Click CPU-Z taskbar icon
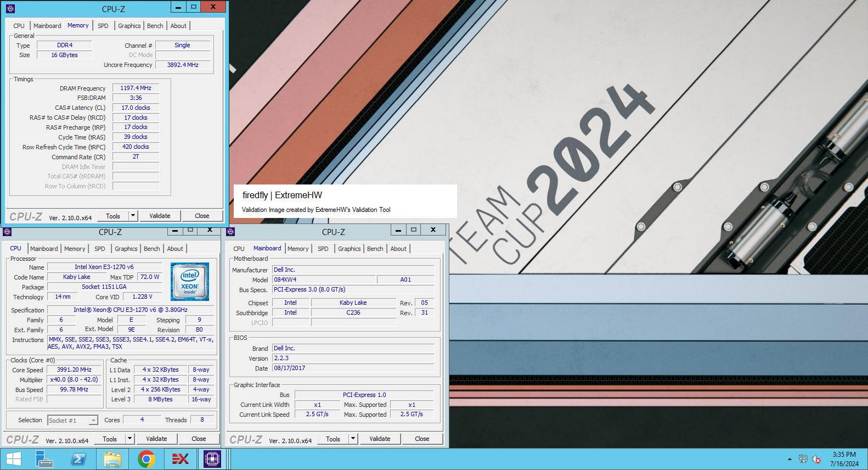This screenshot has width=868, height=470. click(x=212, y=459)
